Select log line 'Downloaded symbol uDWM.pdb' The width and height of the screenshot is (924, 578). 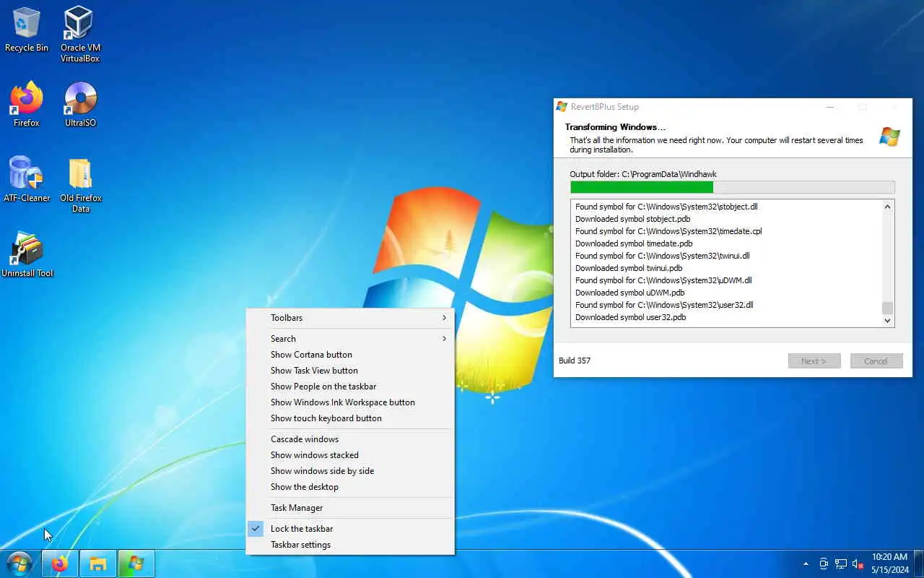tap(629, 293)
